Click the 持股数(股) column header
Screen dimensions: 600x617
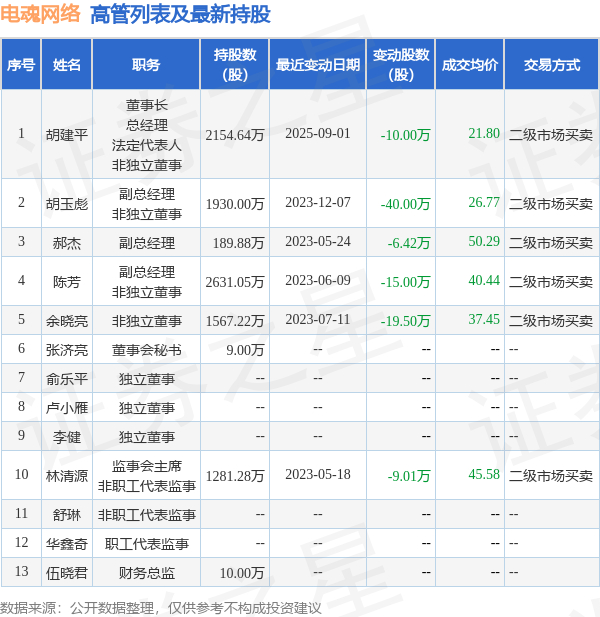pos(234,65)
